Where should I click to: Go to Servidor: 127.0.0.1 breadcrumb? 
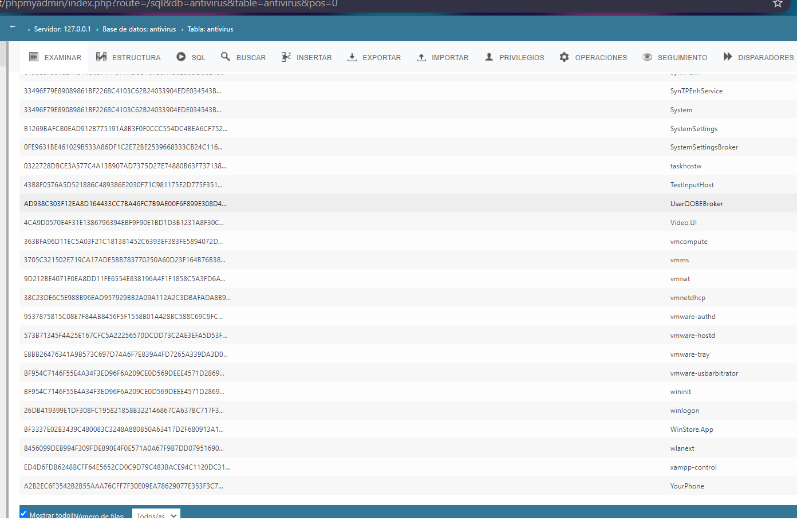(x=62, y=29)
